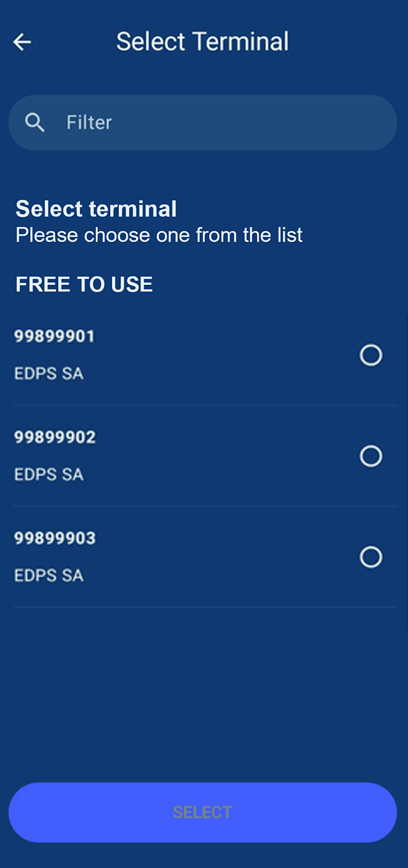Tap the FREE TO USE section header
408x868 pixels.
pyautogui.click(x=84, y=284)
